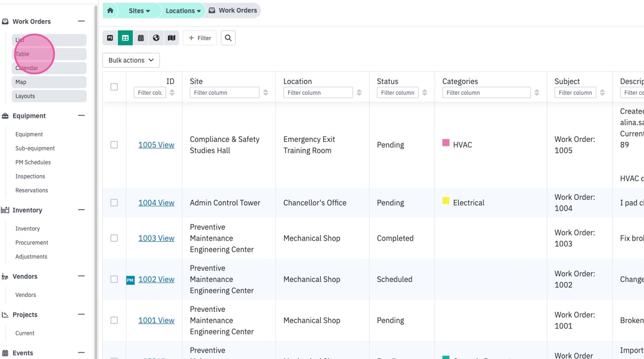This screenshot has width=644, height=359.
Task: Sort by the ID column arrows
Action: 172,92
